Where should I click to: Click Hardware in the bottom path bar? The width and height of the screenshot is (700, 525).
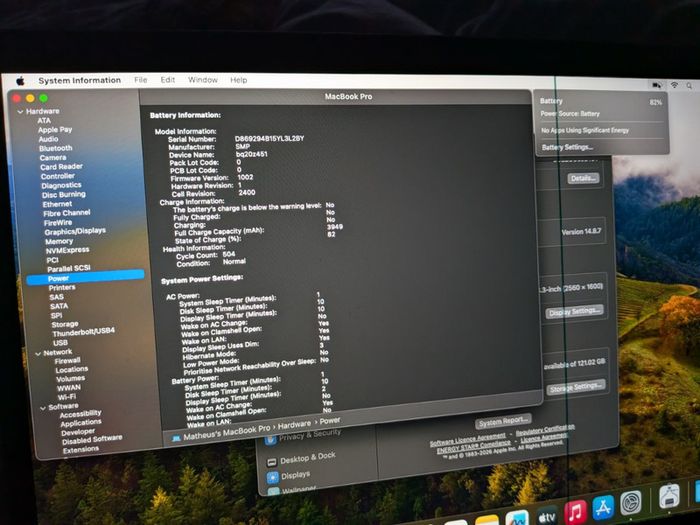click(x=294, y=425)
